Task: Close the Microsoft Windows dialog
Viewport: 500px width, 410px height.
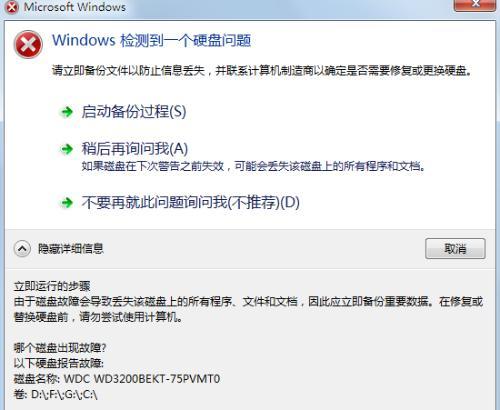Action: coord(474,5)
